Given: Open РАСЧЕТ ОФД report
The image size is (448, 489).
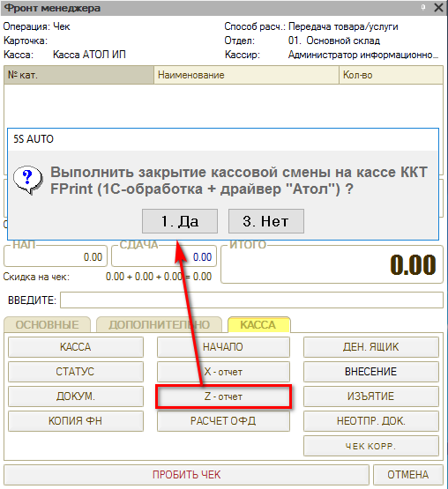Looking at the screenshot, I should [223, 421].
